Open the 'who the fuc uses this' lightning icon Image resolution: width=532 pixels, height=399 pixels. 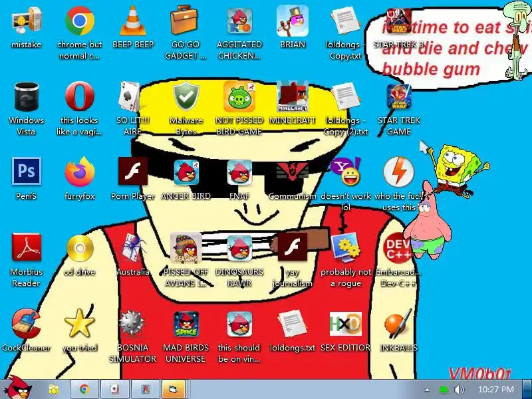398,172
